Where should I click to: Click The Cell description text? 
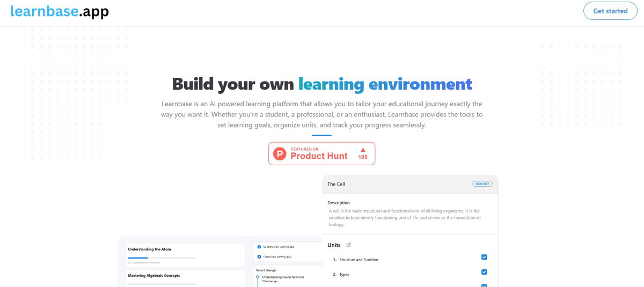[x=405, y=217]
